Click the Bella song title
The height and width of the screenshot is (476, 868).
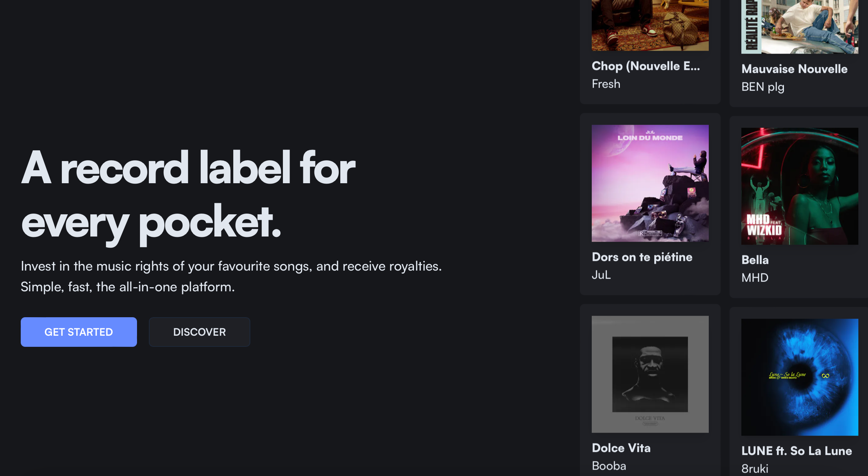tap(755, 260)
